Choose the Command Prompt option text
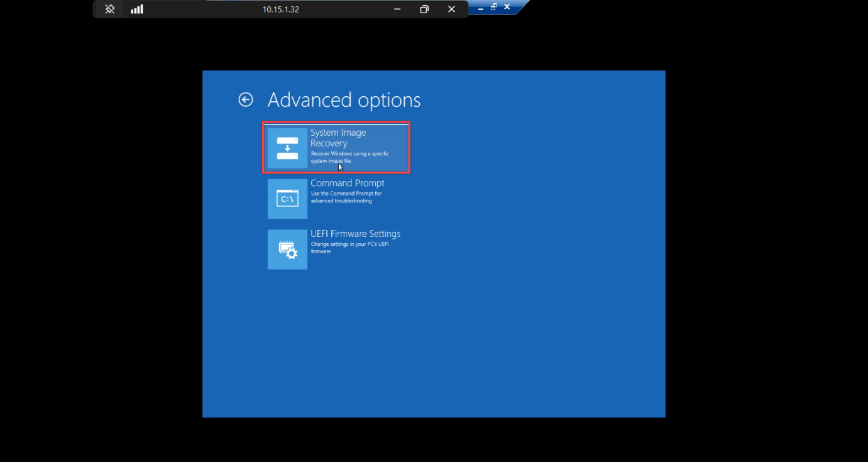Screen dimensions: 868x462 [x=348, y=183]
